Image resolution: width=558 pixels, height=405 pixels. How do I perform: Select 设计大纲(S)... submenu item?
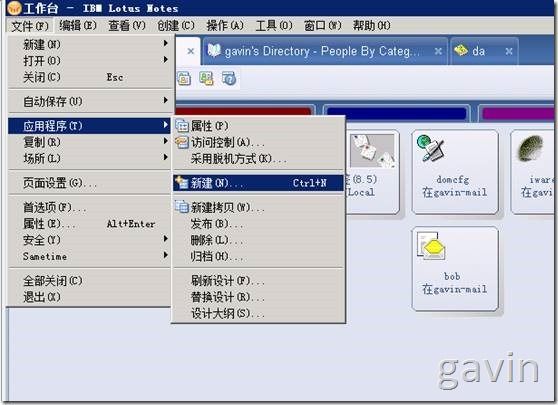pos(258,314)
